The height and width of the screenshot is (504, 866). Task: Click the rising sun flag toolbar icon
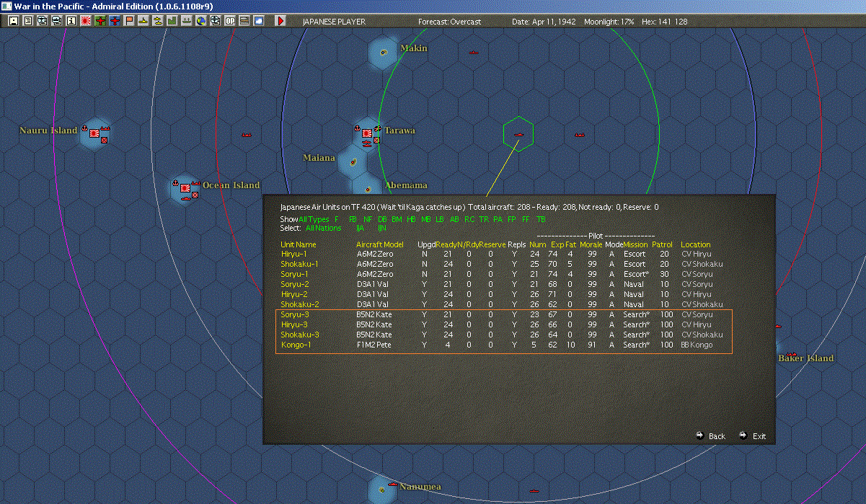pyautogui.click(x=86, y=22)
